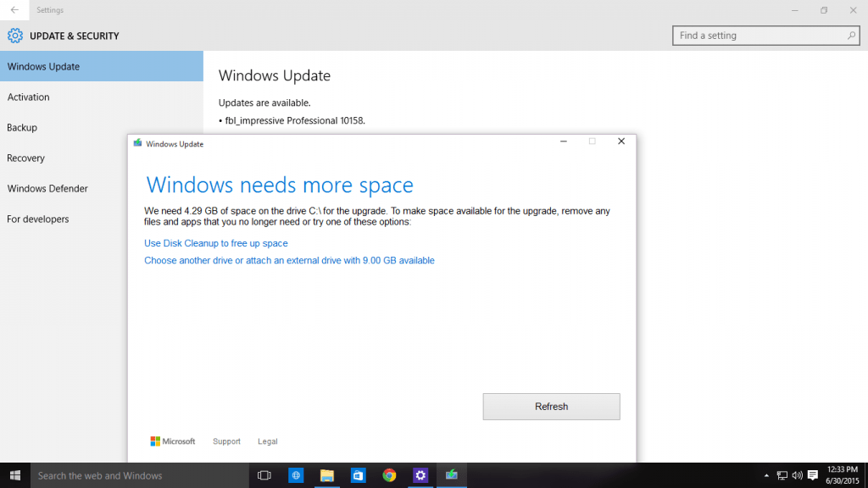This screenshot has width=868, height=488.
Task: Open Task View on the taskbar
Action: point(264,475)
